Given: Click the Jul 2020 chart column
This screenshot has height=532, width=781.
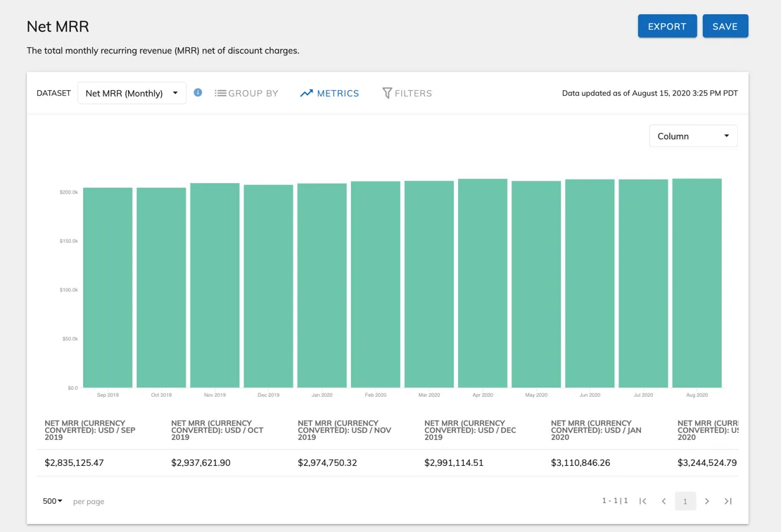Looking at the screenshot, I should [644, 284].
